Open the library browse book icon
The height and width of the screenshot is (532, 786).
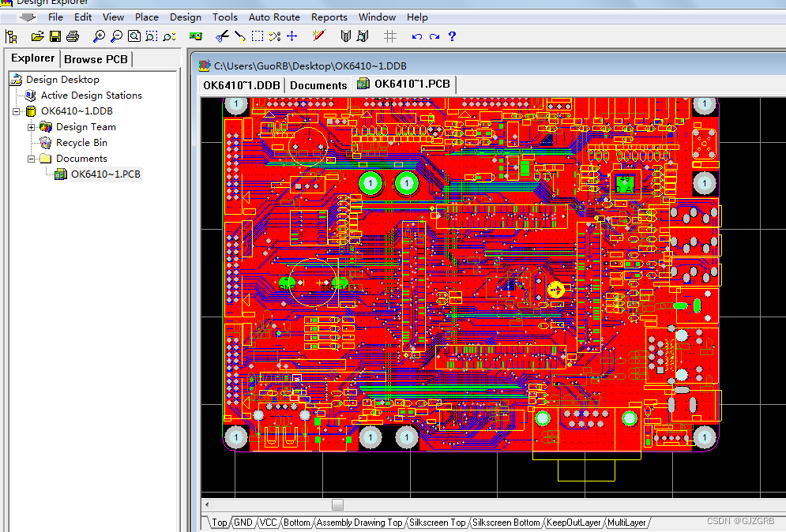pyautogui.click(x=345, y=36)
